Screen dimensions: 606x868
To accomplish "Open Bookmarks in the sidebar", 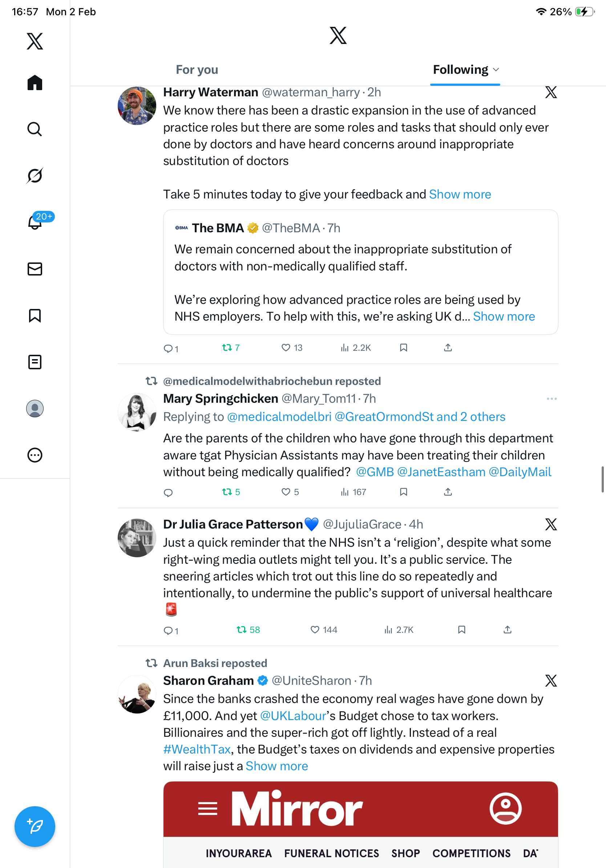I will coord(35,315).
